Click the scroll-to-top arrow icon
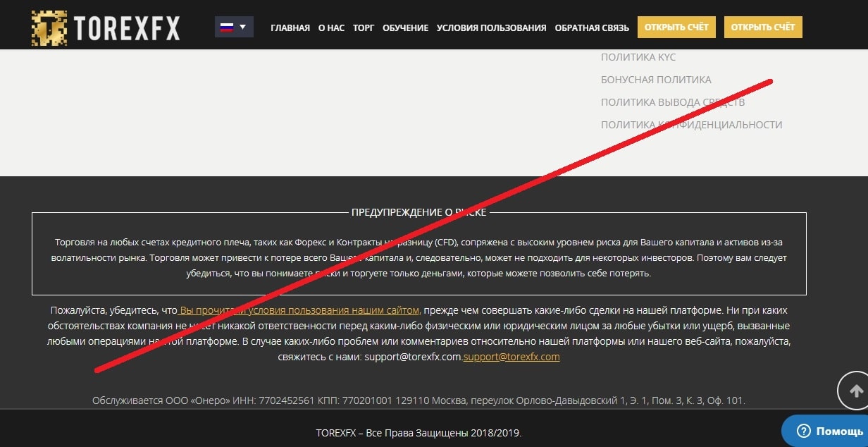The image size is (868, 447). tap(856, 391)
